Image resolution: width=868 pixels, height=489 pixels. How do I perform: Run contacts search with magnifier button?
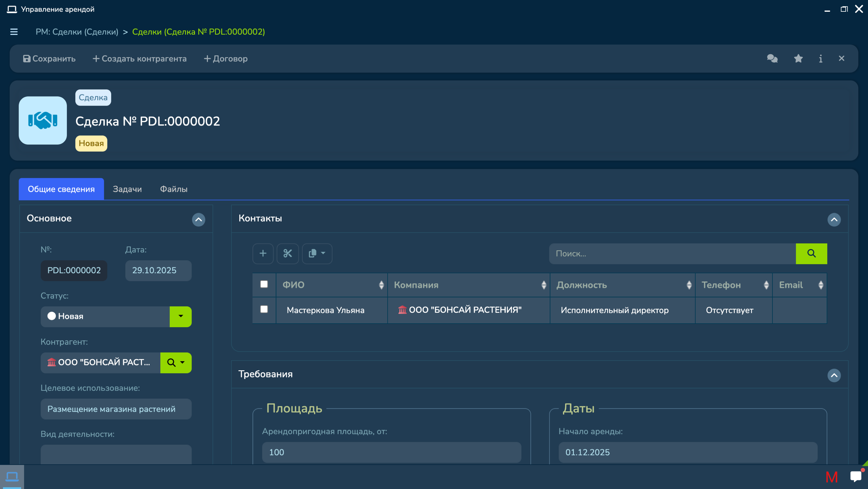pyautogui.click(x=811, y=253)
